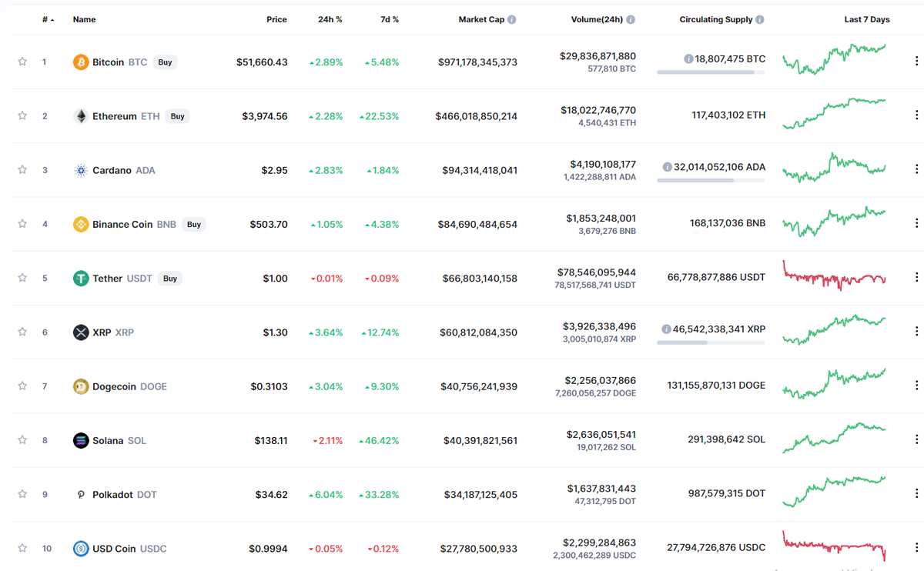Click USD Coin volume $2,299,284,863
The width and height of the screenshot is (924, 571).
tap(601, 543)
